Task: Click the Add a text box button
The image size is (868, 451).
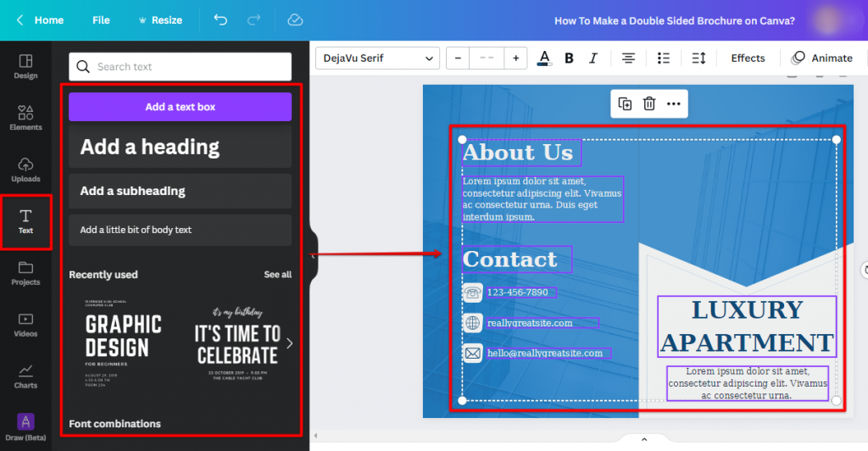Action: [x=180, y=107]
